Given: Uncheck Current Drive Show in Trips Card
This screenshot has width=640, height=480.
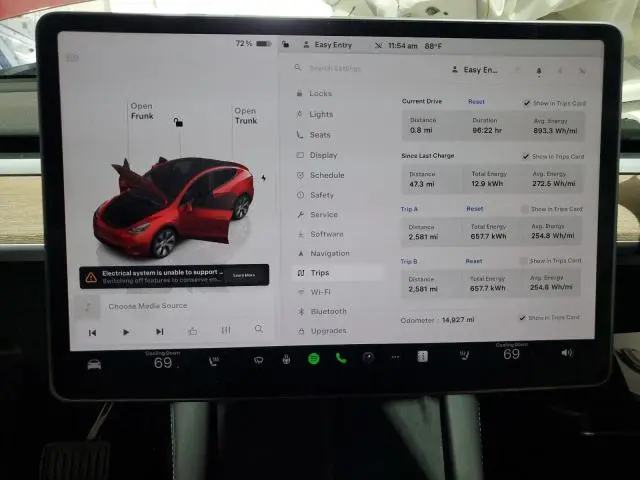Looking at the screenshot, I should pyautogui.click(x=527, y=103).
